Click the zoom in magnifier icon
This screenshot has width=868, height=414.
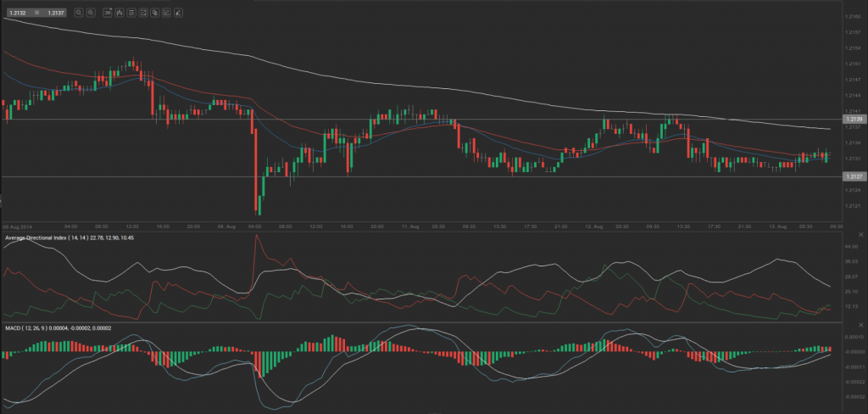click(91, 13)
